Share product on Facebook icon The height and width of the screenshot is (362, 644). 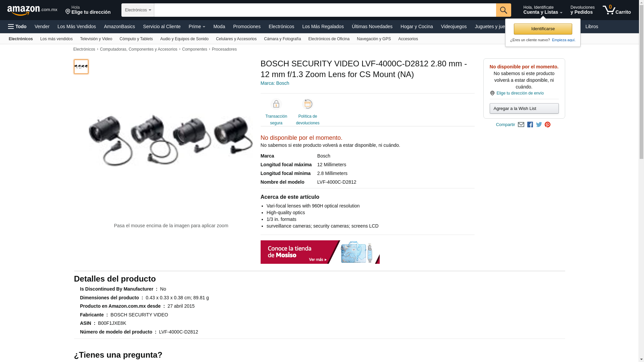point(530,125)
